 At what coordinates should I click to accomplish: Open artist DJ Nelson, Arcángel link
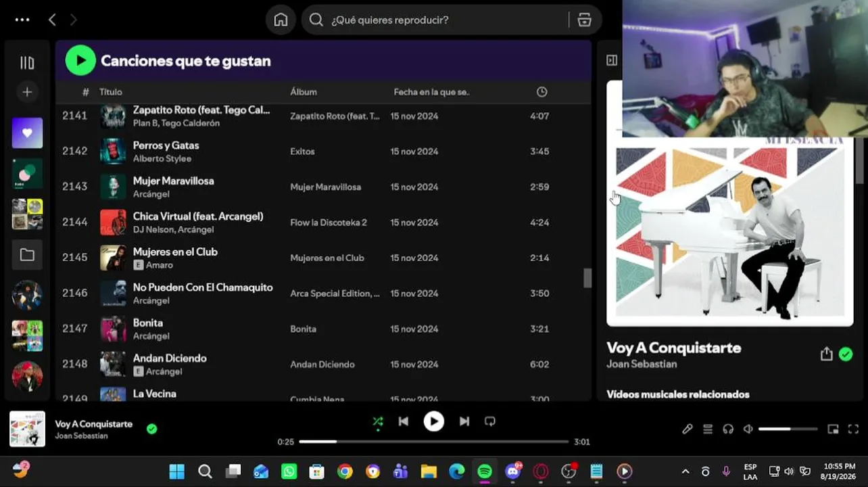pos(174,229)
